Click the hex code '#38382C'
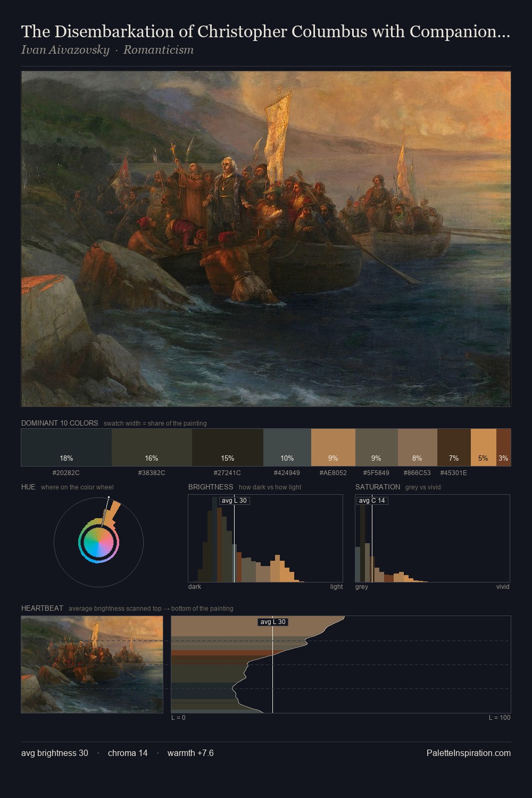This screenshot has height=798, width=532. [x=152, y=472]
